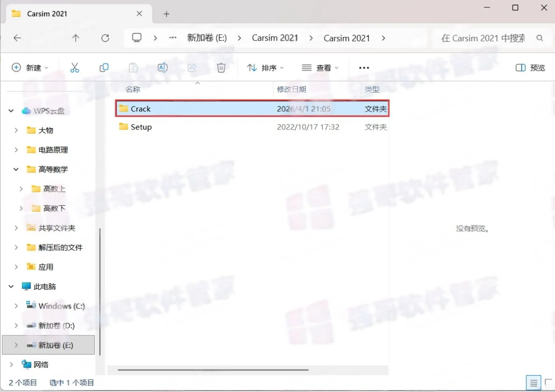Click the horizontal scrollbar of file list
The height and width of the screenshot is (392, 555).
pos(213,370)
